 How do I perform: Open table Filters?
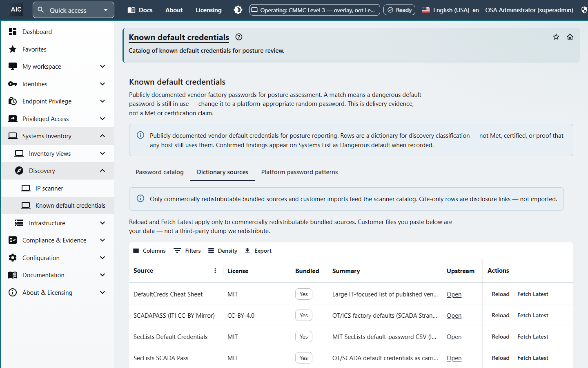point(187,251)
